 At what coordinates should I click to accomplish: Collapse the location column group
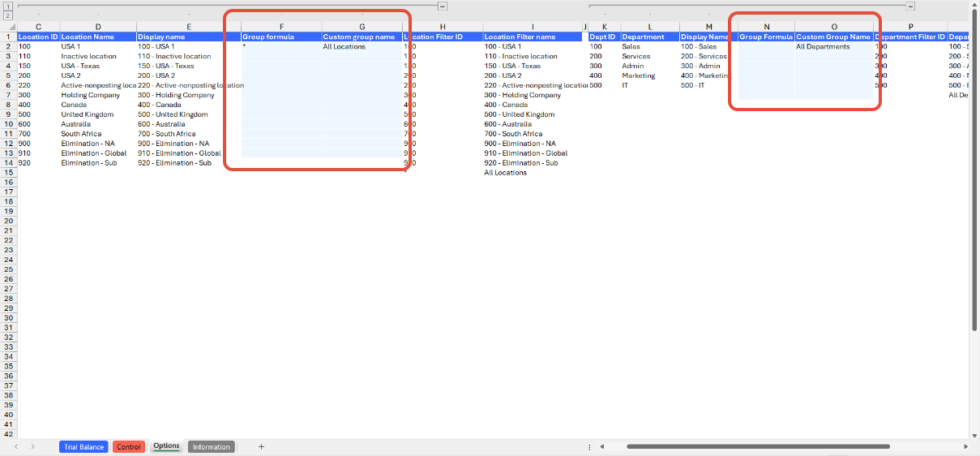pos(443,6)
